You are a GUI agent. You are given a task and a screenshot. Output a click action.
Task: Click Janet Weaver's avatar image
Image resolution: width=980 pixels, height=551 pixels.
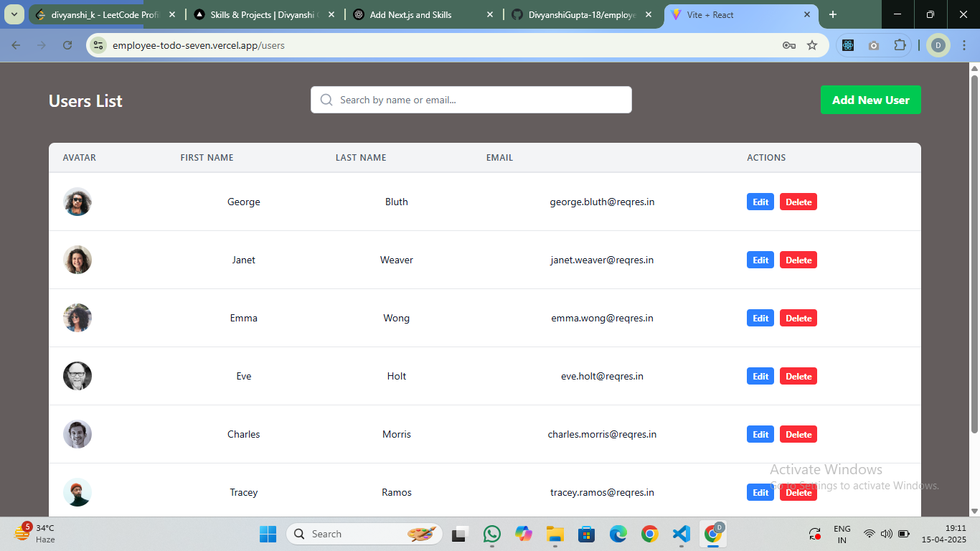click(77, 260)
